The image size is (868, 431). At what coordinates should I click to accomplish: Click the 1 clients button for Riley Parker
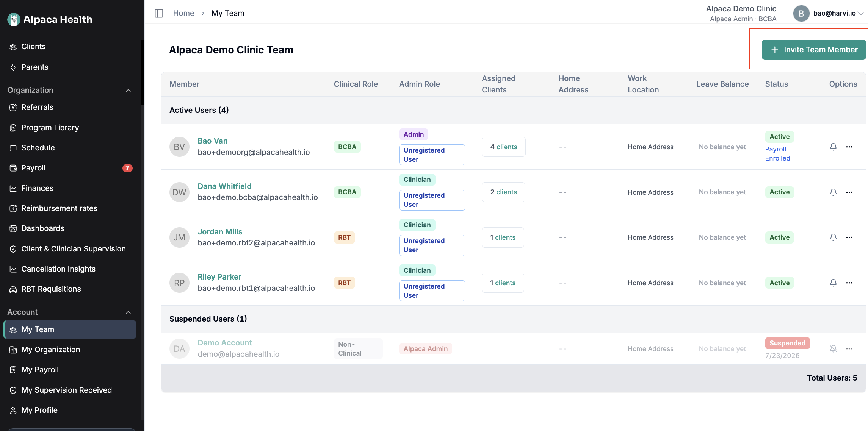tap(503, 283)
